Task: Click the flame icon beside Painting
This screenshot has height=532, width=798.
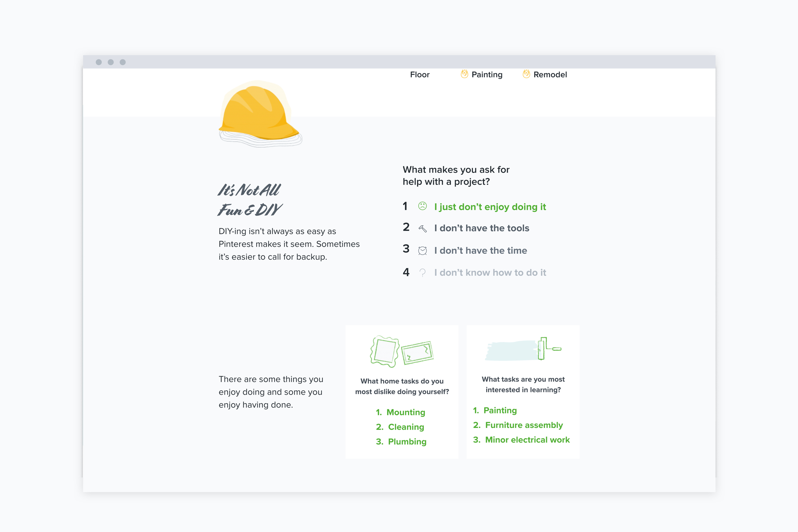Action: click(x=464, y=74)
